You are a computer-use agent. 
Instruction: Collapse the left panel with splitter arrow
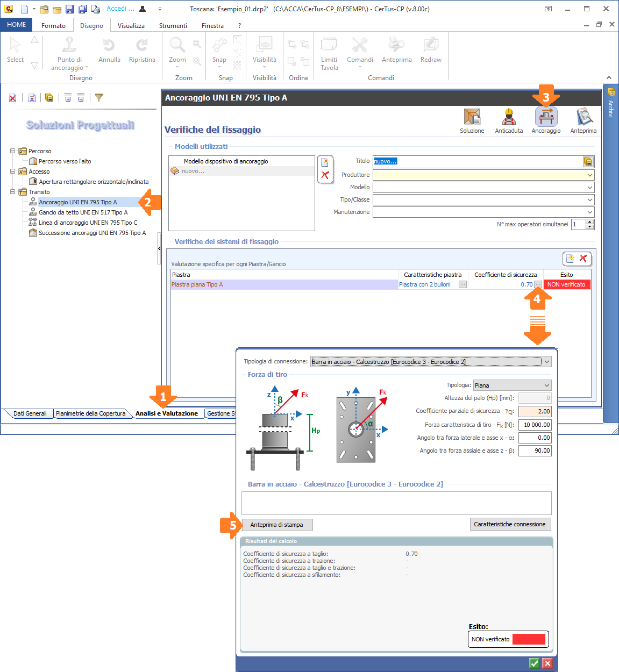point(159,248)
